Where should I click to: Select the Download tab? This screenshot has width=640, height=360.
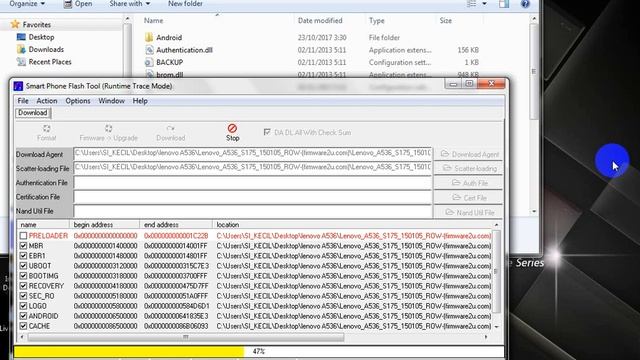(33, 113)
